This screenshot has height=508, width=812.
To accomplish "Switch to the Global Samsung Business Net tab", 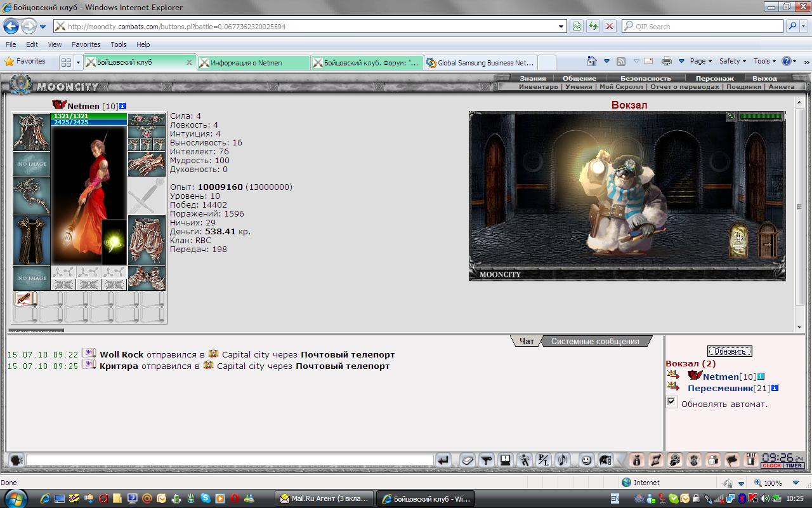I will [480, 63].
